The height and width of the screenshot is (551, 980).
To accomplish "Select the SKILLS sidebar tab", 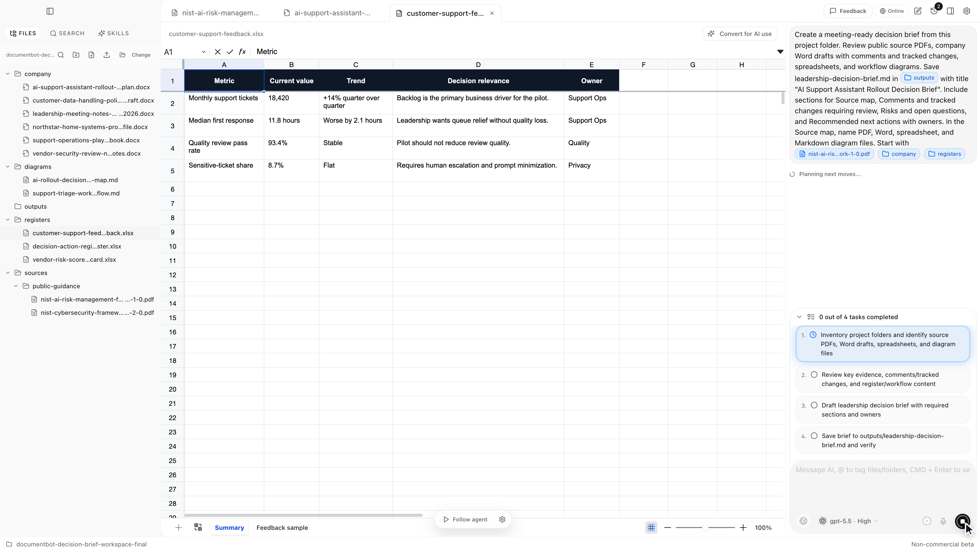I will [x=114, y=33].
